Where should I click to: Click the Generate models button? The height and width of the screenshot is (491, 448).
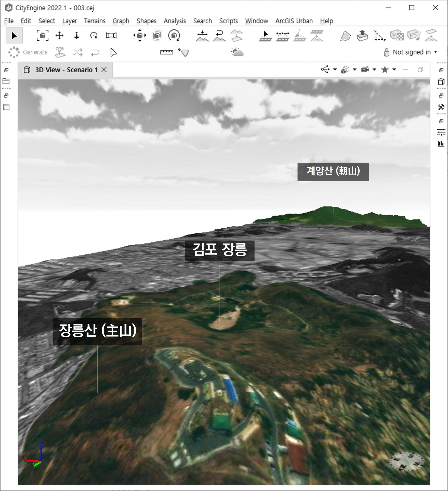point(28,52)
